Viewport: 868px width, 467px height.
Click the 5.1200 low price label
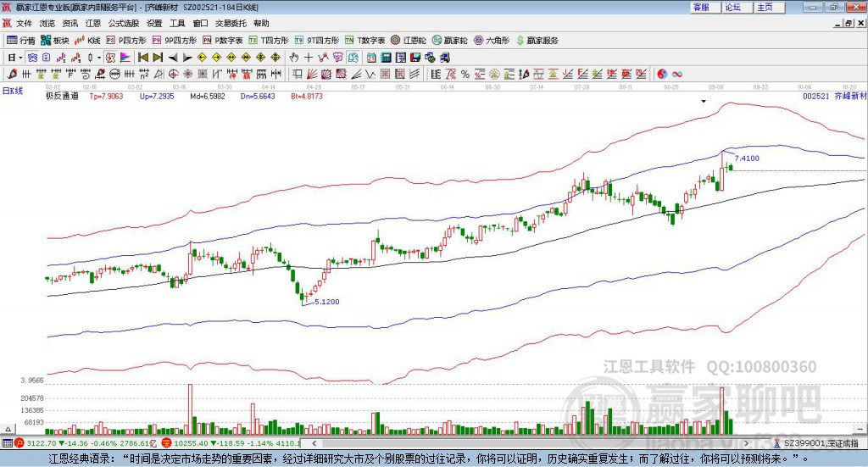tap(326, 302)
